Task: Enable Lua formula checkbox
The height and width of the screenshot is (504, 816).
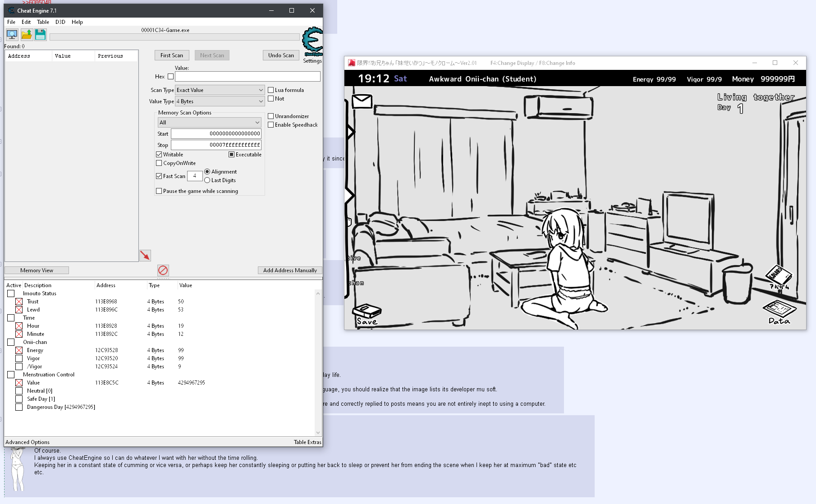Action: (x=271, y=90)
